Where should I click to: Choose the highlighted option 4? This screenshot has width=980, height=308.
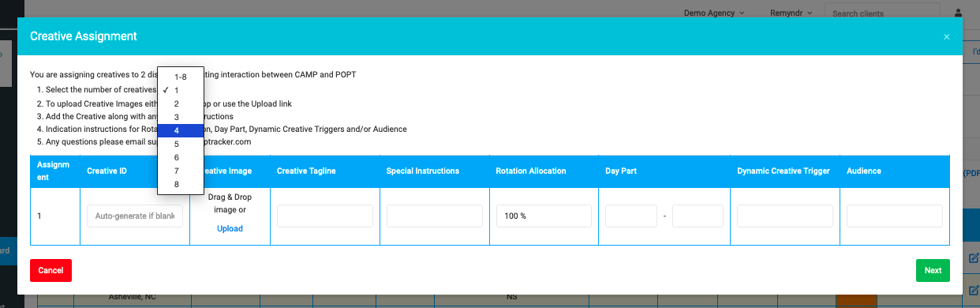[x=181, y=130]
